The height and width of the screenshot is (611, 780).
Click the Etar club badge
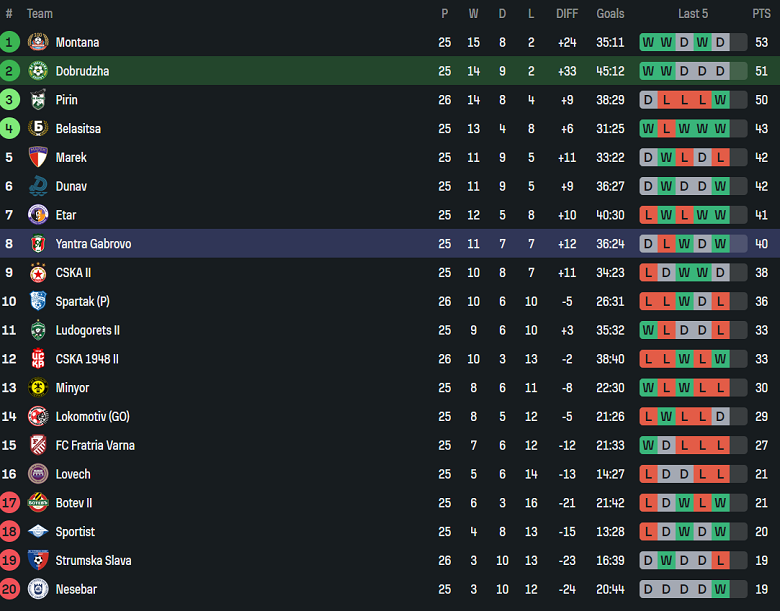(x=38, y=215)
